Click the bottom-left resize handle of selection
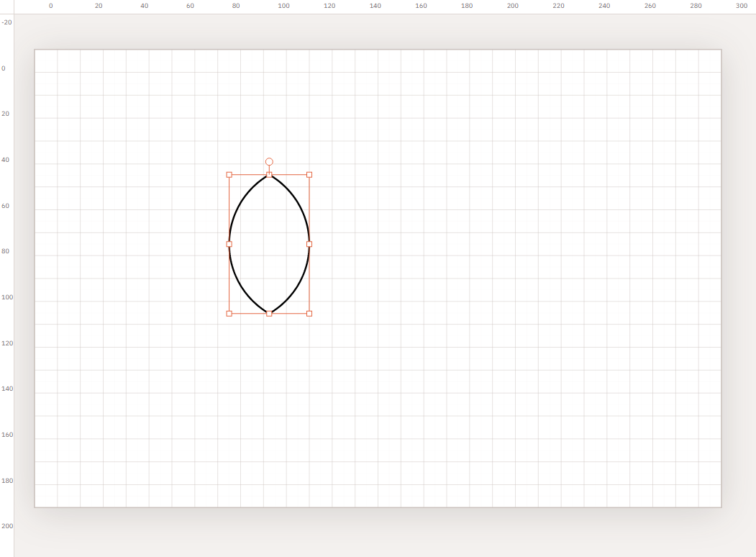Screen dimensions: 756x557 [229, 314]
